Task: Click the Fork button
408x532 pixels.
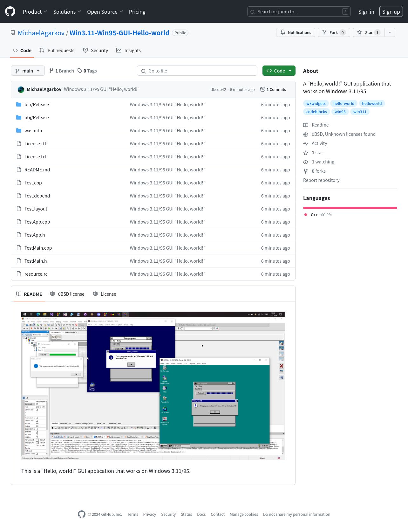Action: (334, 32)
